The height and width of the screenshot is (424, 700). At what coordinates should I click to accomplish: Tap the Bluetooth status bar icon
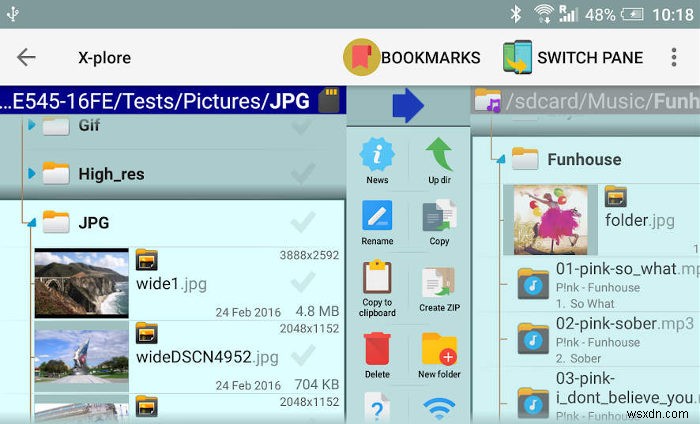pos(516,14)
